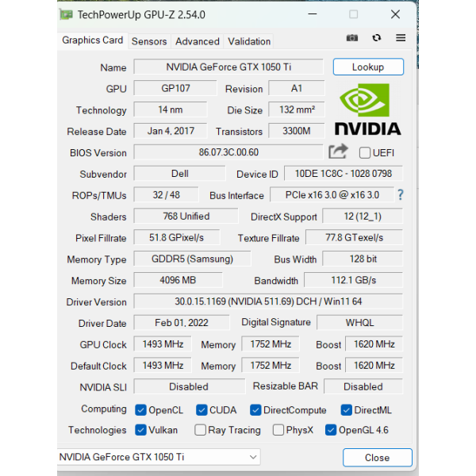Click the Resizable BAR value Disabled
The image size is (476, 476).
pos(363,386)
